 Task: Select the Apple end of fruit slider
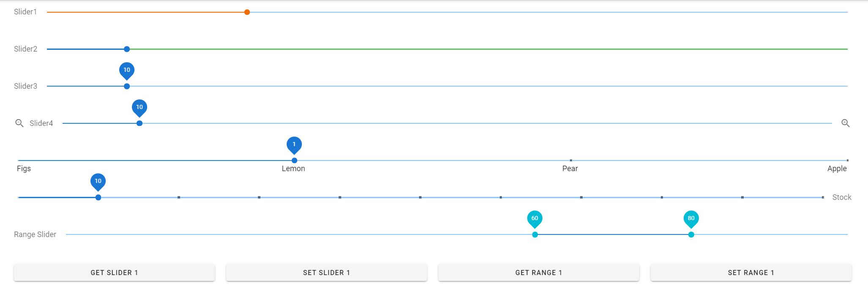point(847,161)
